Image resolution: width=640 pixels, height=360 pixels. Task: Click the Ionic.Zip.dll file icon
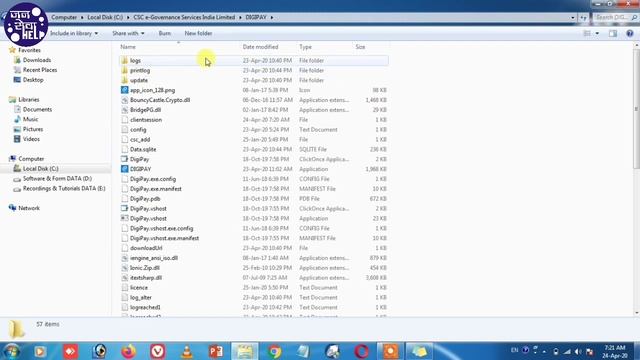[124, 268]
